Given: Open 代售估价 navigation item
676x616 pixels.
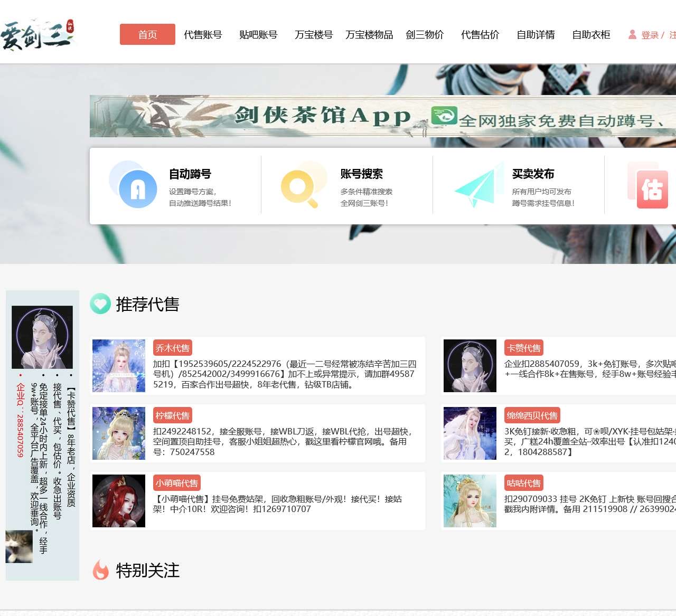Looking at the screenshot, I should point(480,35).
